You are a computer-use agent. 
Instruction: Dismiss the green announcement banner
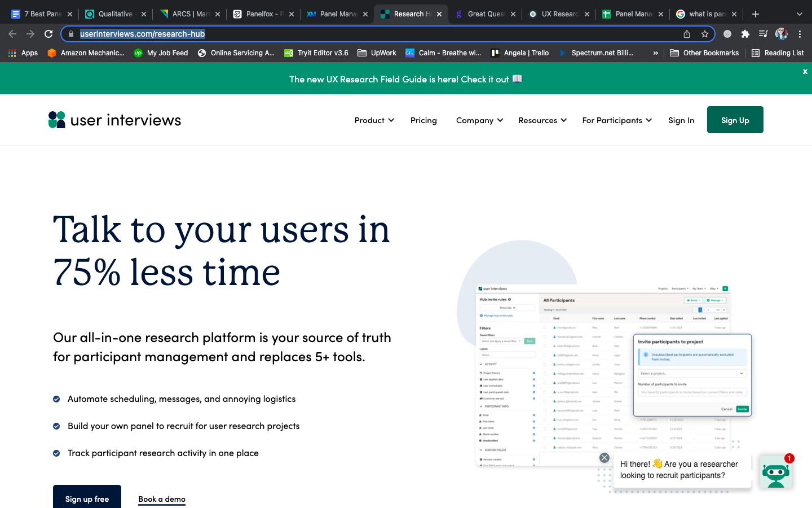tap(805, 72)
